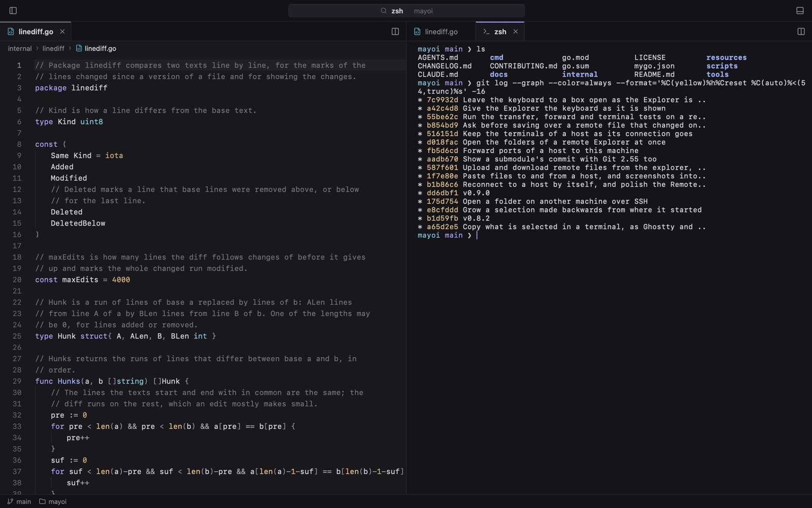Screen dimensions: 812x508
Task: Click 'func Hunks' function name
Action: [69, 381]
